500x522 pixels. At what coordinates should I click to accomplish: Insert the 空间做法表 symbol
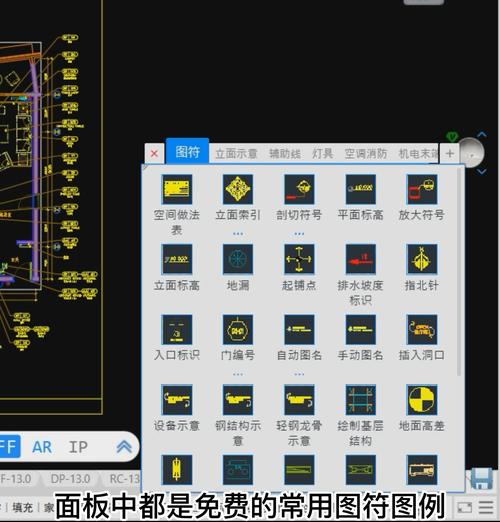177,189
